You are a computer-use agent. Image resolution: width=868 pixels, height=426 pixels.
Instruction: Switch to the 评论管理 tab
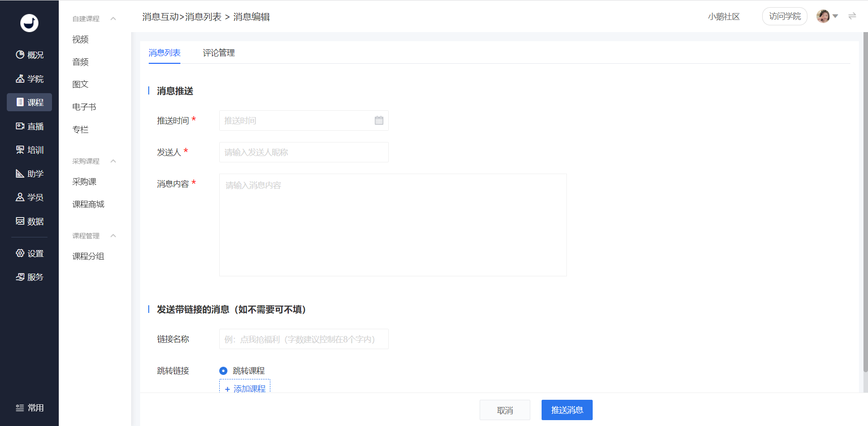219,53
